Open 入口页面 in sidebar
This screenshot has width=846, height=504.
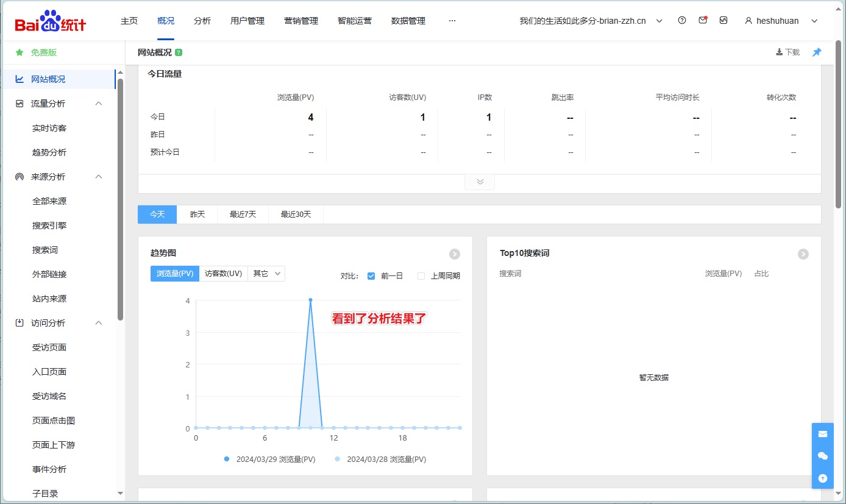point(49,372)
